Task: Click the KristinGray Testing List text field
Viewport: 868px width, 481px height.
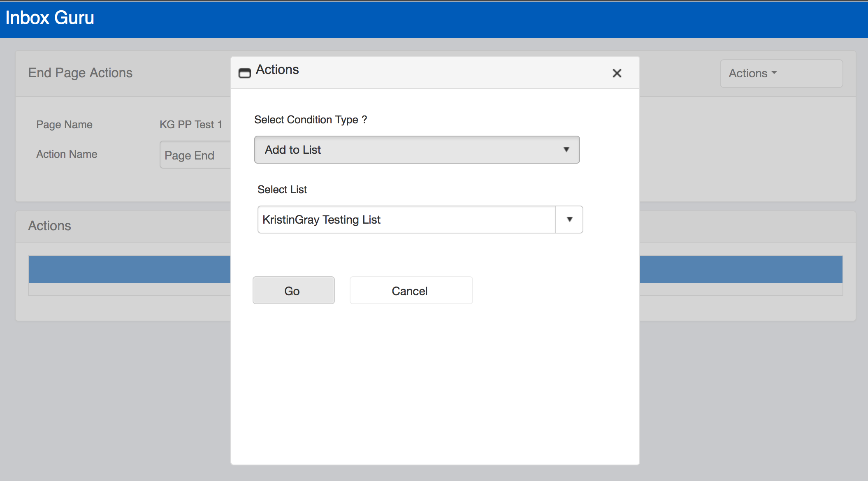Action: pos(407,220)
